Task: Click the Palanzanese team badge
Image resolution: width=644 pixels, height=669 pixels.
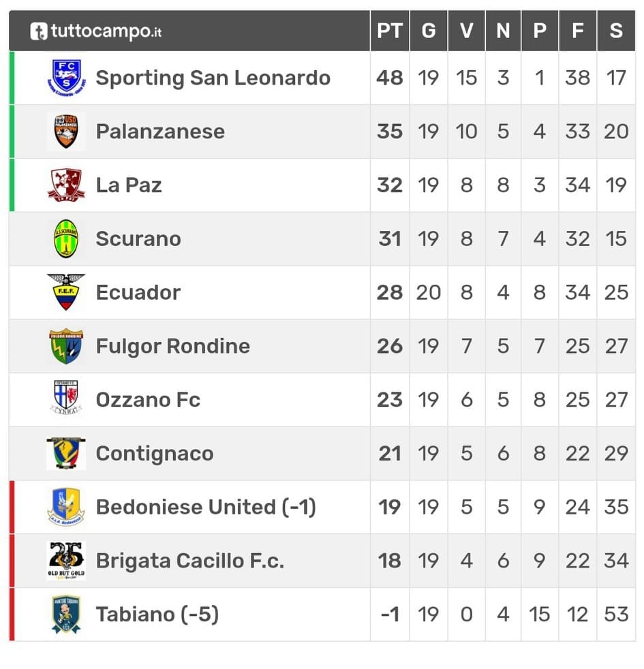Action: [66, 131]
